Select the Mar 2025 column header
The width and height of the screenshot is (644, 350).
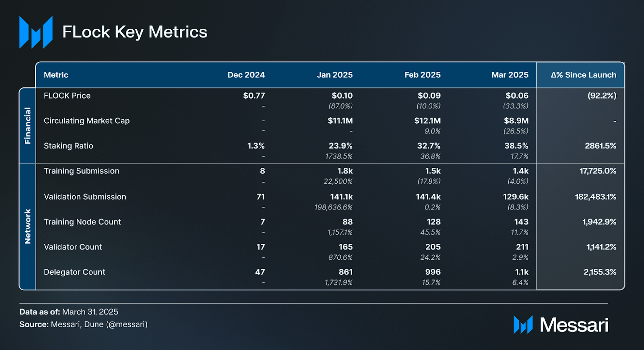click(510, 75)
